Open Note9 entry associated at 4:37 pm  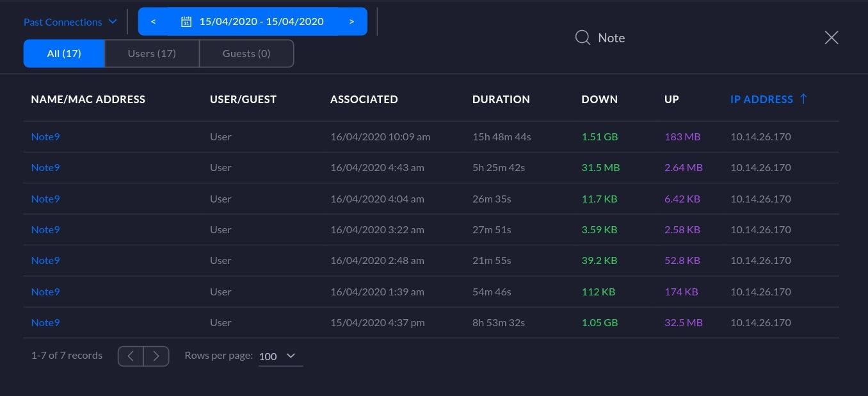[45, 322]
